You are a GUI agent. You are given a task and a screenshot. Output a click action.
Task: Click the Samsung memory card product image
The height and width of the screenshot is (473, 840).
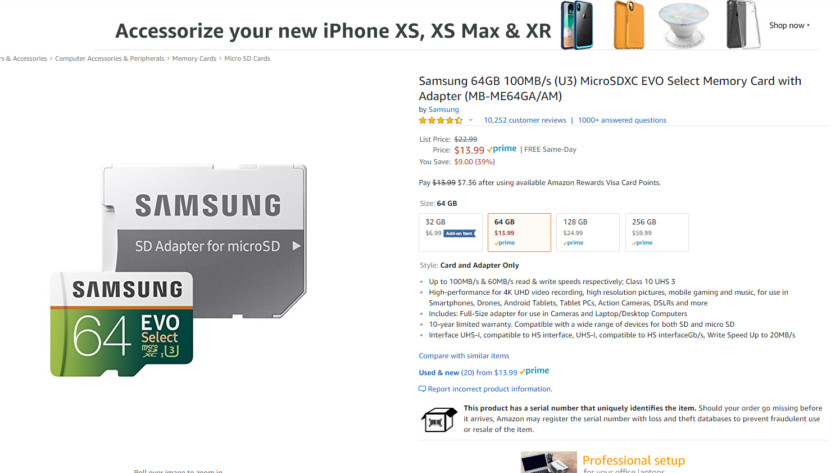pos(179,271)
